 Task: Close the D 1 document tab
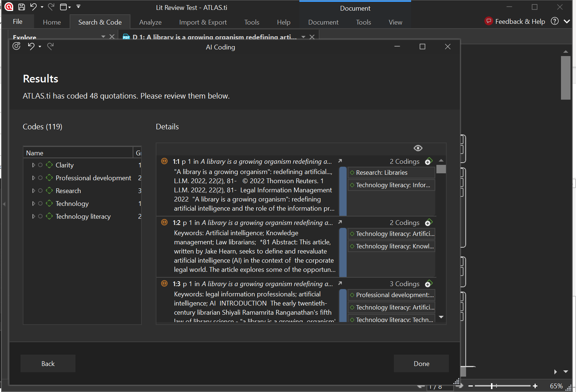(x=312, y=37)
